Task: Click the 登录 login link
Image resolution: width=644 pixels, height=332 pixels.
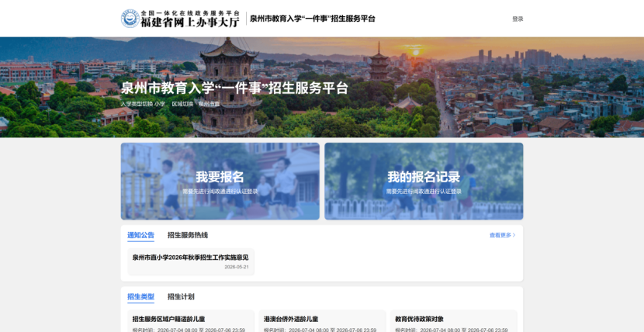Action: pos(518,19)
